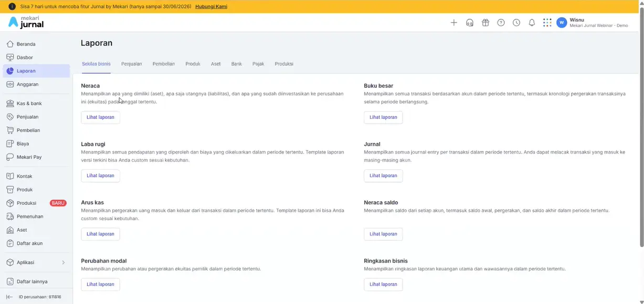644x304 pixels.
Task: Click Lihat laporan under Neraca
Action: click(100, 117)
